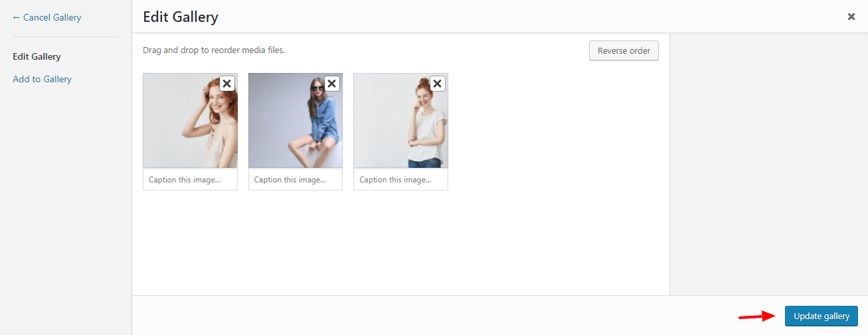868x335 pixels.
Task: Close the Edit Gallery dialog
Action: point(851,17)
